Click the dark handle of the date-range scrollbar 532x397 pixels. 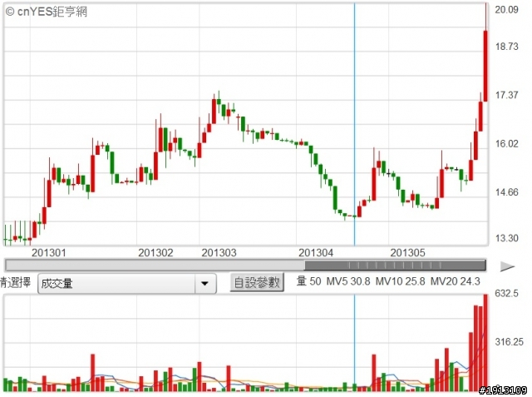[395, 265]
